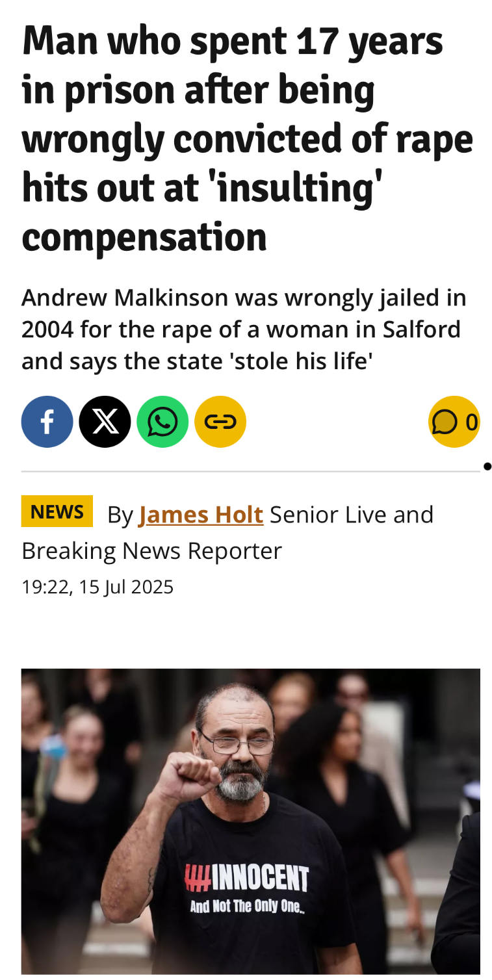Viewport: 492px width, 980px height.
Task: Click the small black dot beside divider
Action: (487, 466)
